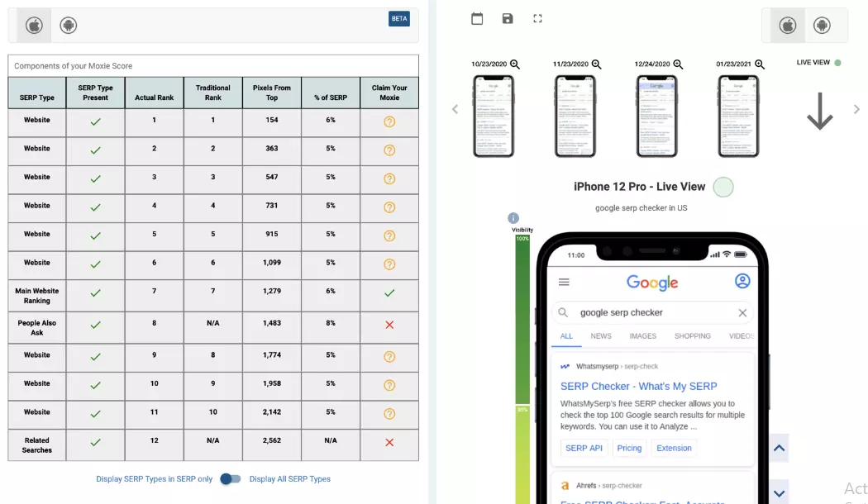Claim Moxie question icon for rank 11 Website
The width and height of the screenshot is (868, 504).
389,414
